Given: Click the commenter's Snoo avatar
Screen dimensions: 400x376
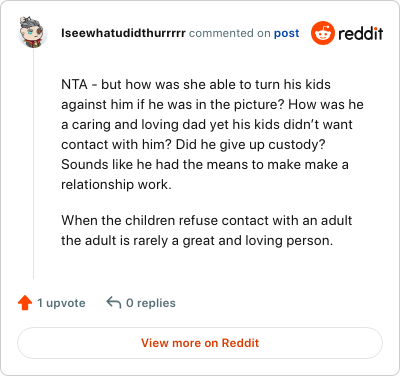Looking at the screenshot, I should tap(33, 32).
